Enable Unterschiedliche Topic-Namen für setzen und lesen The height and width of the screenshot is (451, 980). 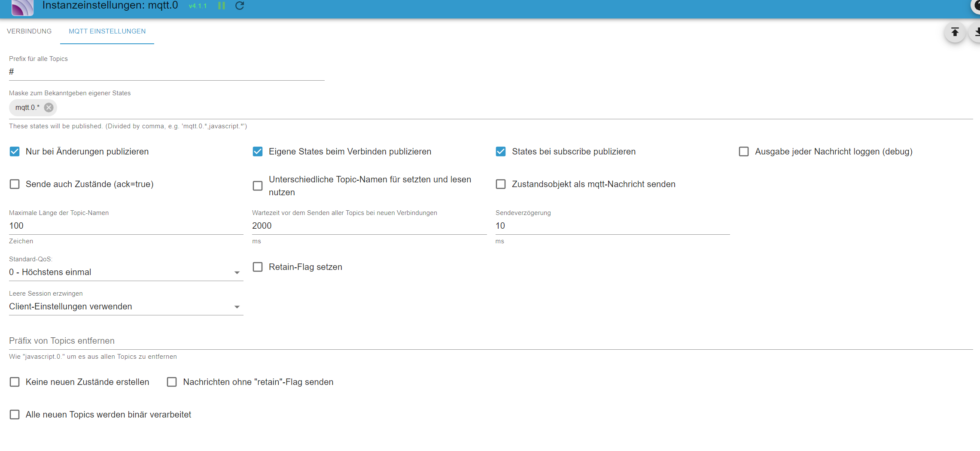pyautogui.click(x=258, y=186)
